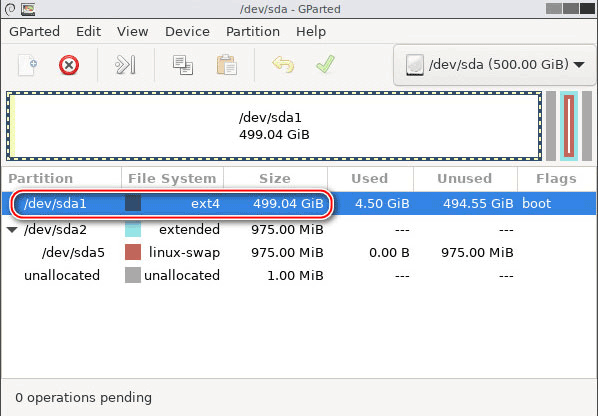Click the red Delete partition icon
The width and height of the screenshot is (598, 416).
(69, 65)
